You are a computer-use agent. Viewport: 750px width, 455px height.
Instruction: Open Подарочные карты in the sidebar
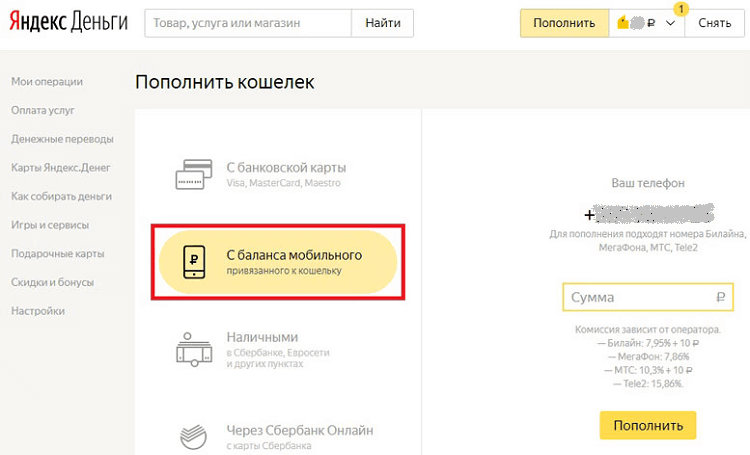coord(58,254)
